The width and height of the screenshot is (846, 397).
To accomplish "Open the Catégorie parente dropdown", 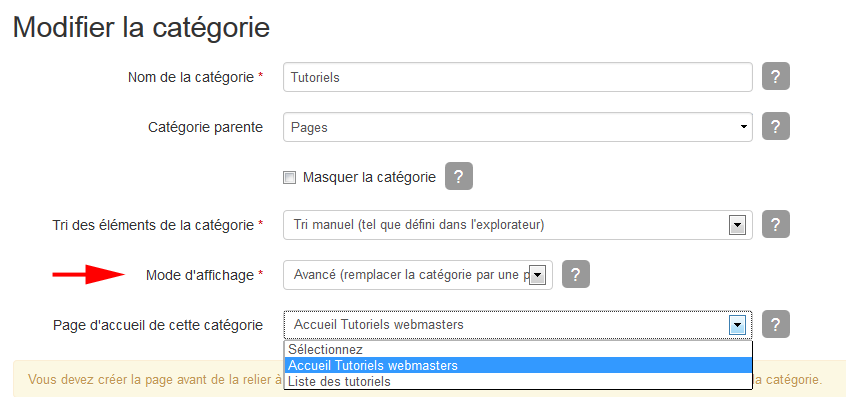I will click(517, 127).
